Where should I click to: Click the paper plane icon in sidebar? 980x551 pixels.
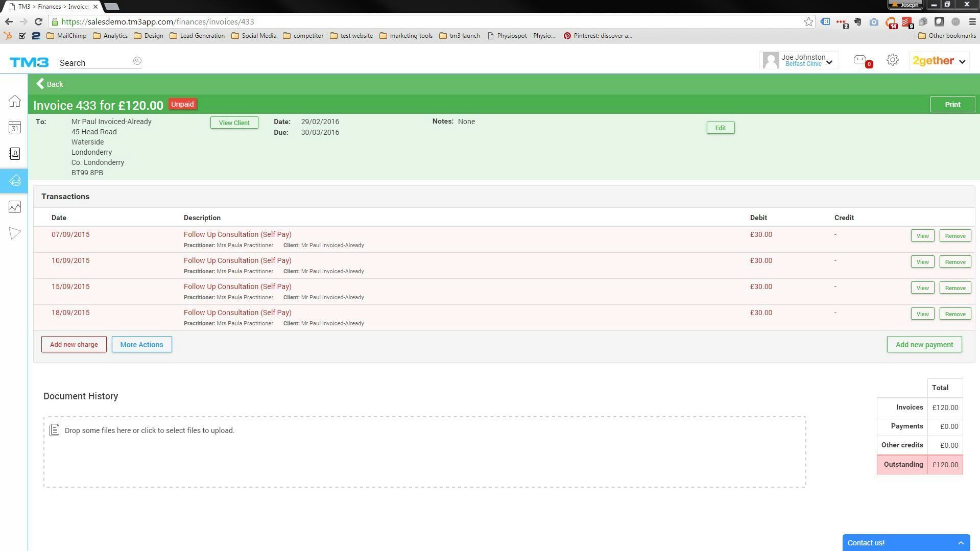[x=14, y=233]
